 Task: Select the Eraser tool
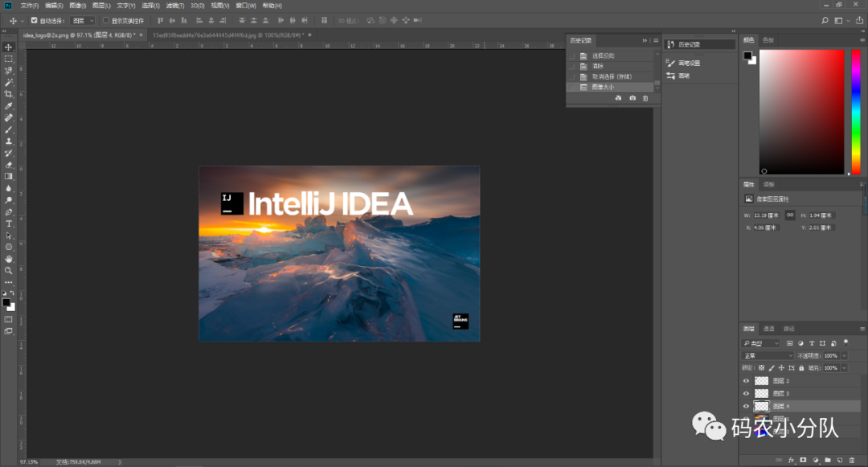click(x=8, y=164)
